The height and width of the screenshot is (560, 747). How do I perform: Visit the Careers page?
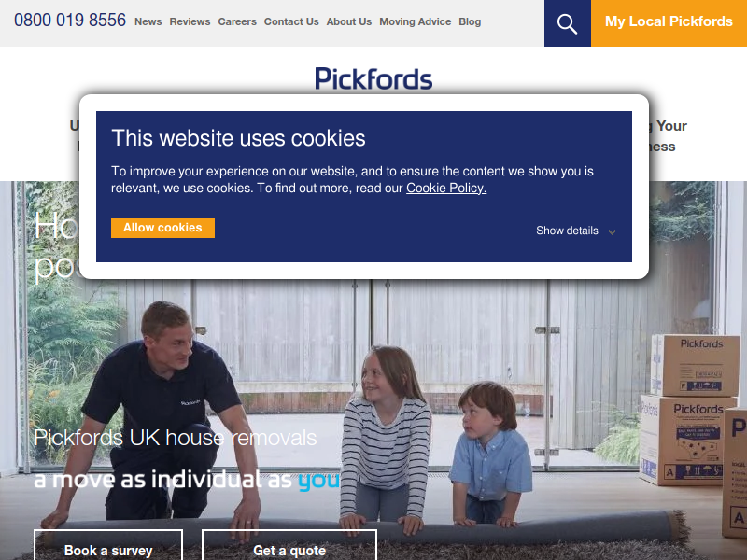pyautogui.click(x=237, y=21)
